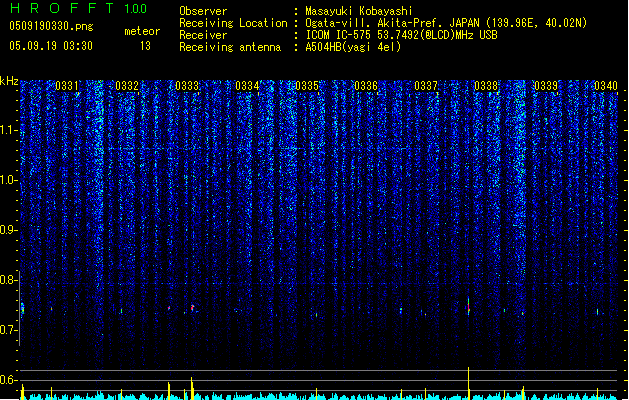
Task: Select the A504HB(yagi 4el) antenna text
Action: (353, 47)
